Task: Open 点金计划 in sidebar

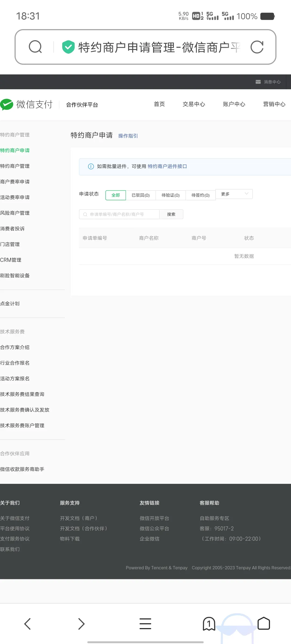Action: pyautogui.click(x=10, y=304)
